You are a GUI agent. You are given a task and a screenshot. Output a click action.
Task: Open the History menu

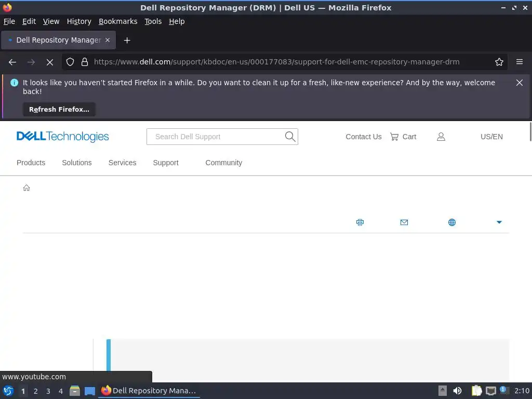pyautogui.click(x=79, y=21)
